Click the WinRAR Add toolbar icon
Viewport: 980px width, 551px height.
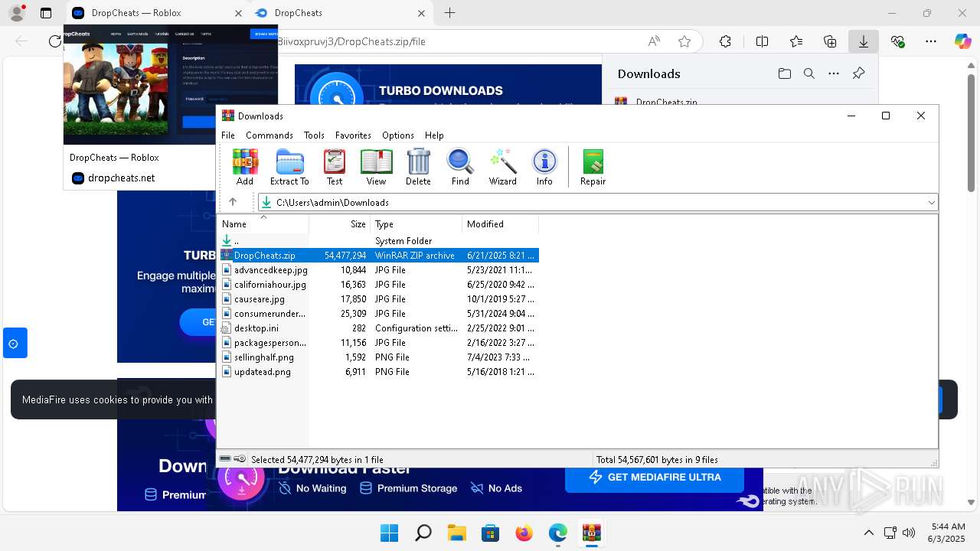(x=245, y=167)
